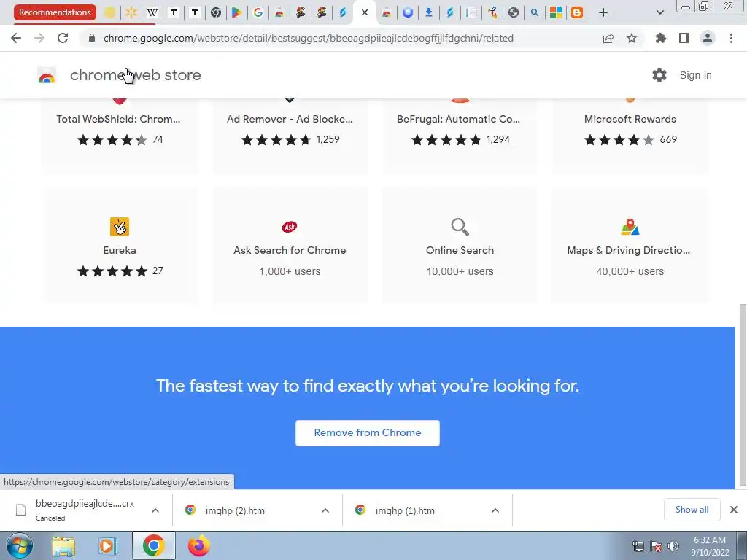Click the network tray icon
The width and height of the screenshot is (747, 560).
coord(638,546)
